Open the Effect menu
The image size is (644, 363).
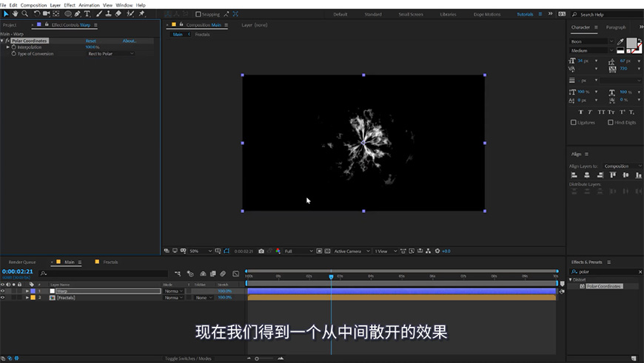pos(70,5)
